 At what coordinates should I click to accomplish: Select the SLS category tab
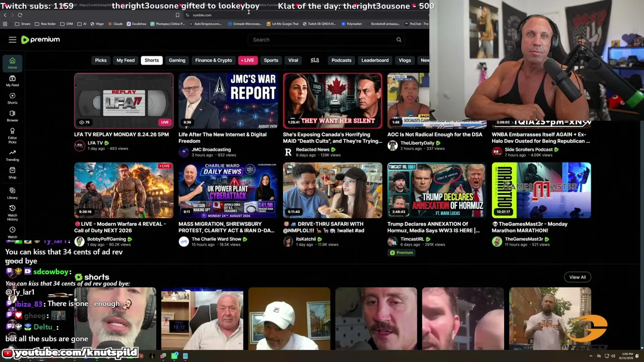[315, 60]
